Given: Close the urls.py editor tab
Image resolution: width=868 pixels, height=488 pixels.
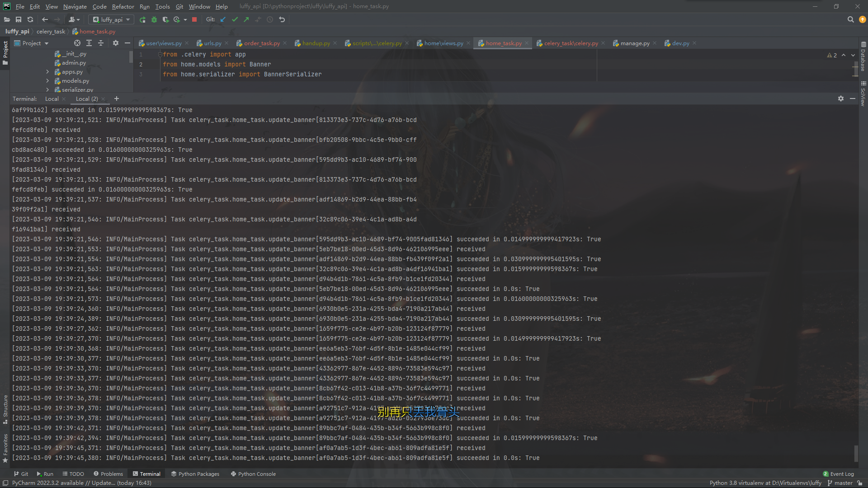Looking at the screenshot, I should (226, 43).
